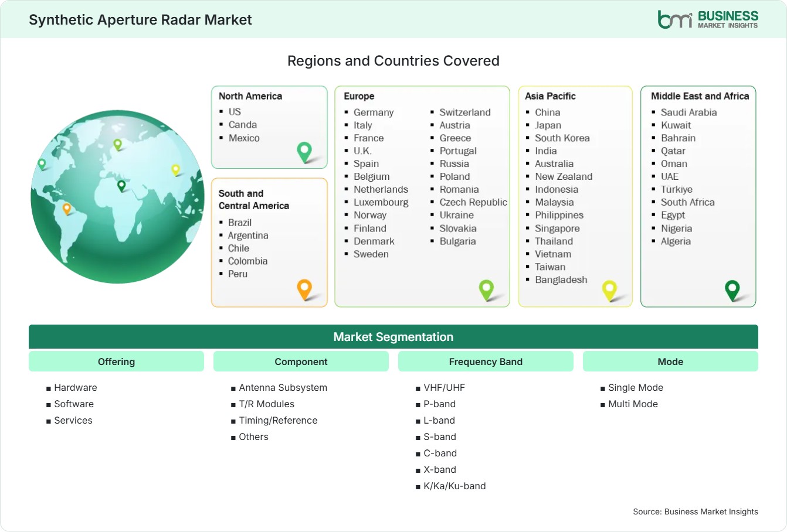Click X-band under Frequency Band
The height and width of the screenshot is (532, 787).
(440, 470)
